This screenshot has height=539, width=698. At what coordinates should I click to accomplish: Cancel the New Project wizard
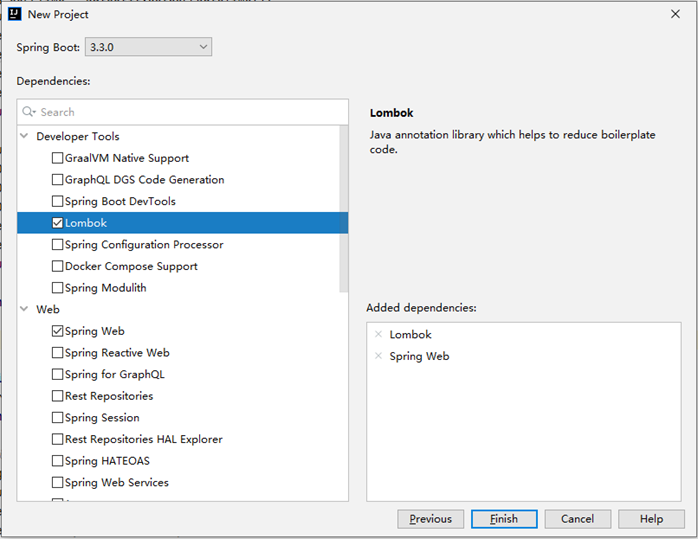[x=577, y=519]
